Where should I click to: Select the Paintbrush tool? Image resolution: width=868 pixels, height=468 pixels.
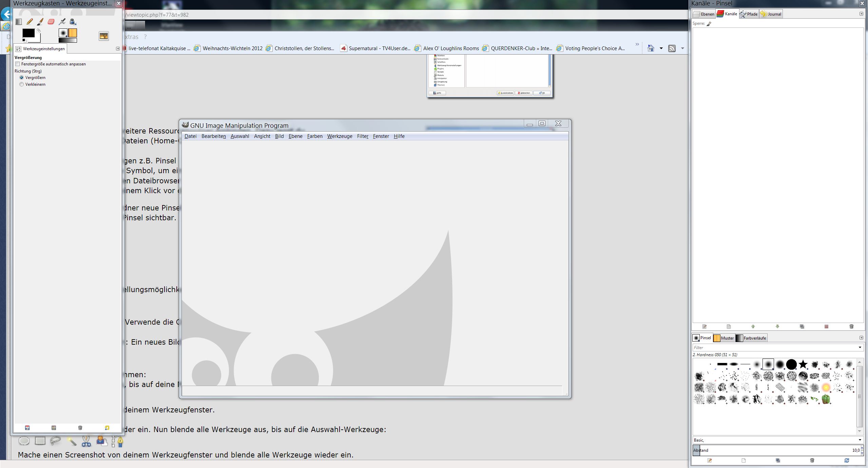(x=40, y=22)
